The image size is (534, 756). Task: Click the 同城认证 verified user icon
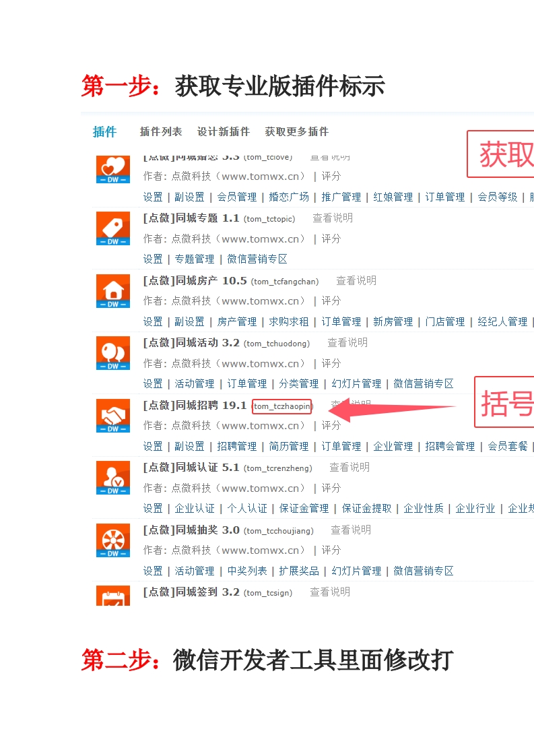coord(112,478)
